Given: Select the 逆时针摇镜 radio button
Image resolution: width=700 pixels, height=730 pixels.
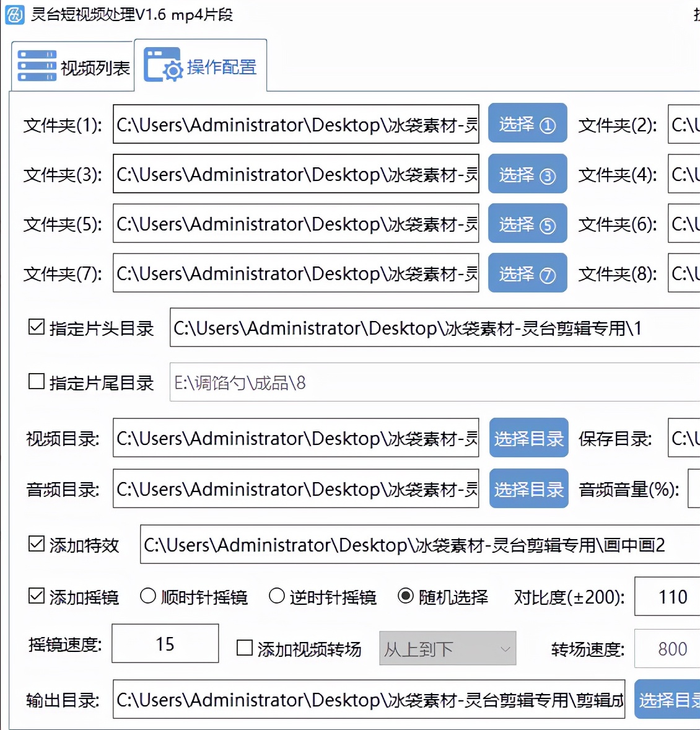Looking at the screenshot, I should click(x=276, y=596).
